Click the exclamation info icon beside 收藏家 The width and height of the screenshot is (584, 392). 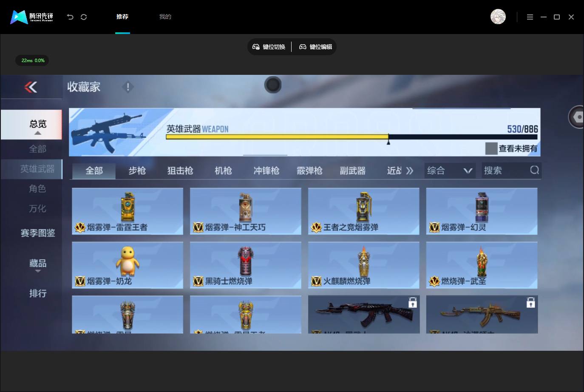128,87
